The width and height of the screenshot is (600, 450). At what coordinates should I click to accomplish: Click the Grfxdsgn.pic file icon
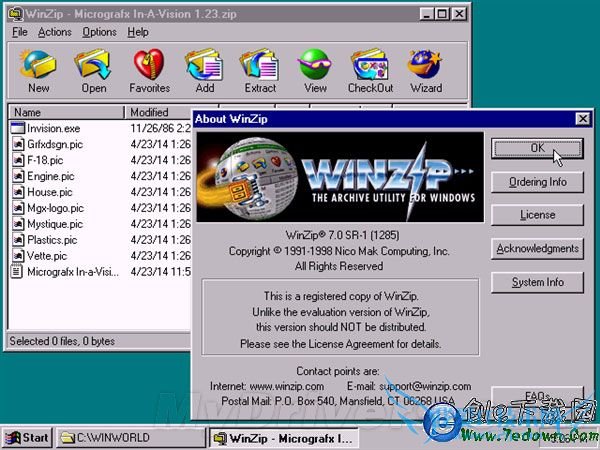tap(17, 144)
